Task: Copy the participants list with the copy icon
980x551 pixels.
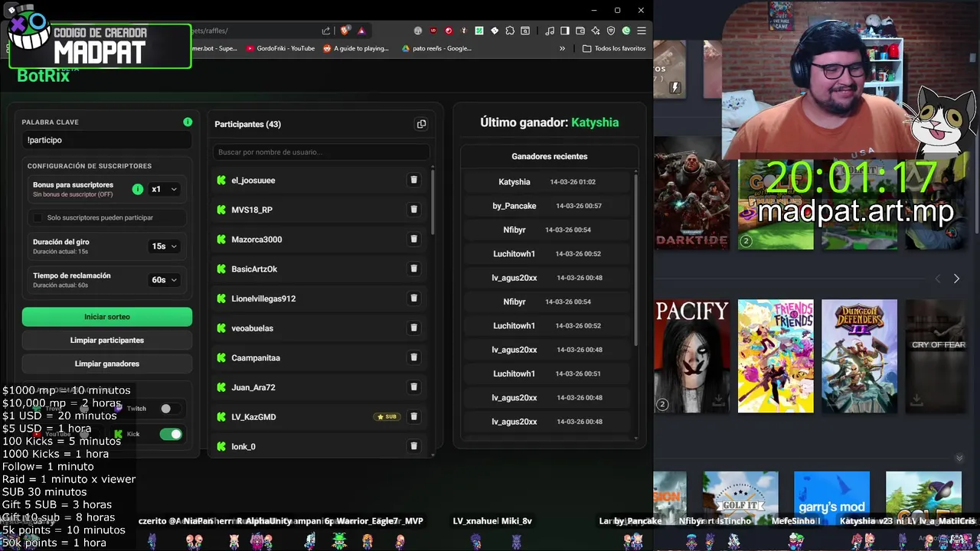Action: 421,124
